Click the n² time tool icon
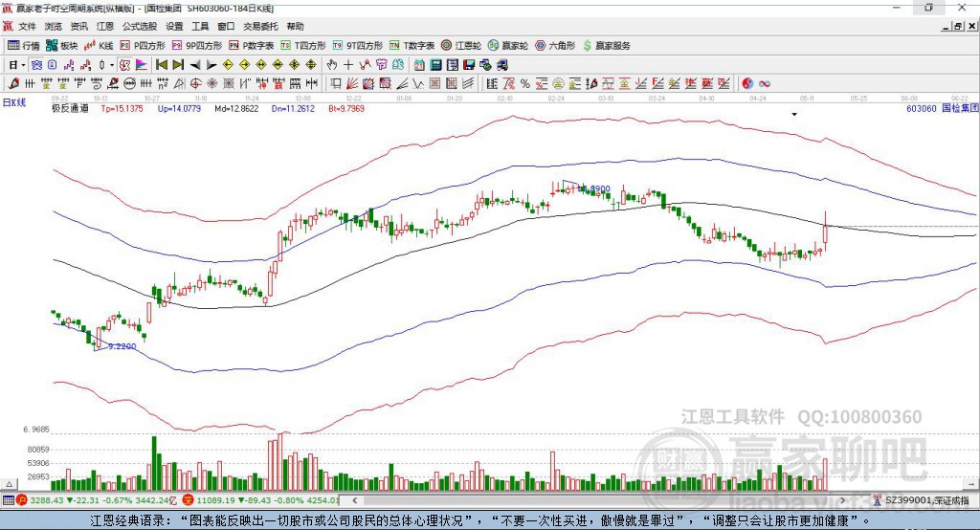This screenshot has height=530, width=980. (163, 84)
